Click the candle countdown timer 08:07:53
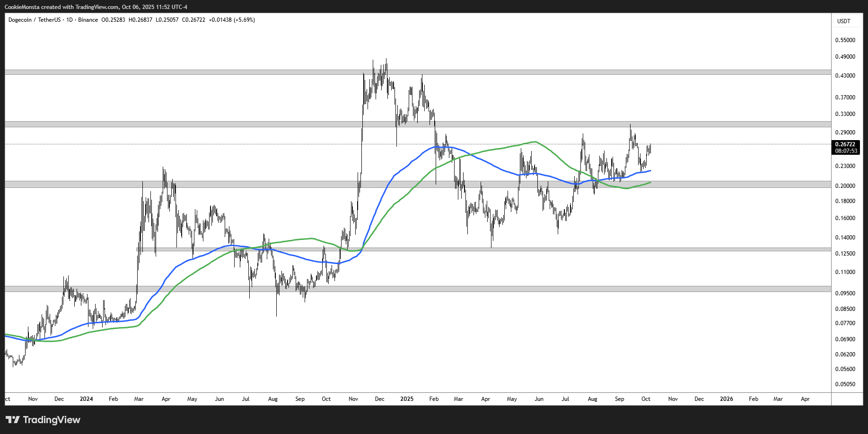The height and width of the screenshot is (434, 868). click(846, 151)
